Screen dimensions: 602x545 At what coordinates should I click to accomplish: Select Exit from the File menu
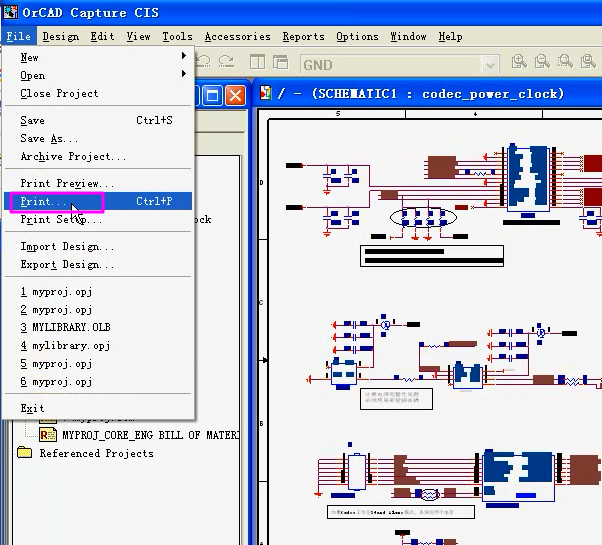click(x=33, y=408)
